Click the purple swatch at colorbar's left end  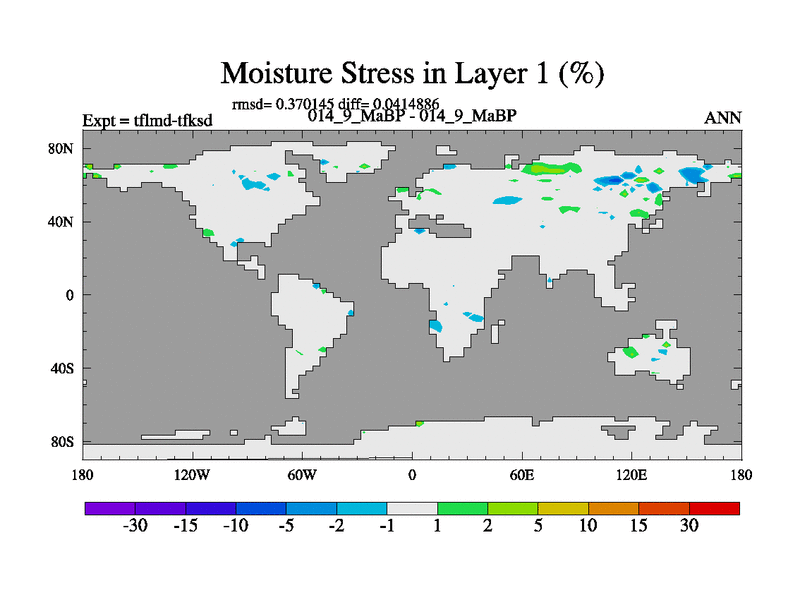tap(110, 508)
